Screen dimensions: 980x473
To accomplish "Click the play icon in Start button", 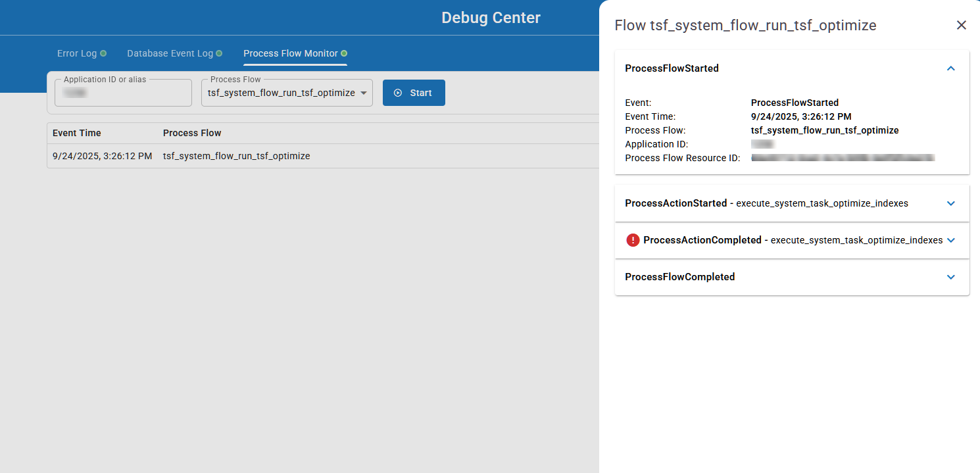I will point(398,93).
